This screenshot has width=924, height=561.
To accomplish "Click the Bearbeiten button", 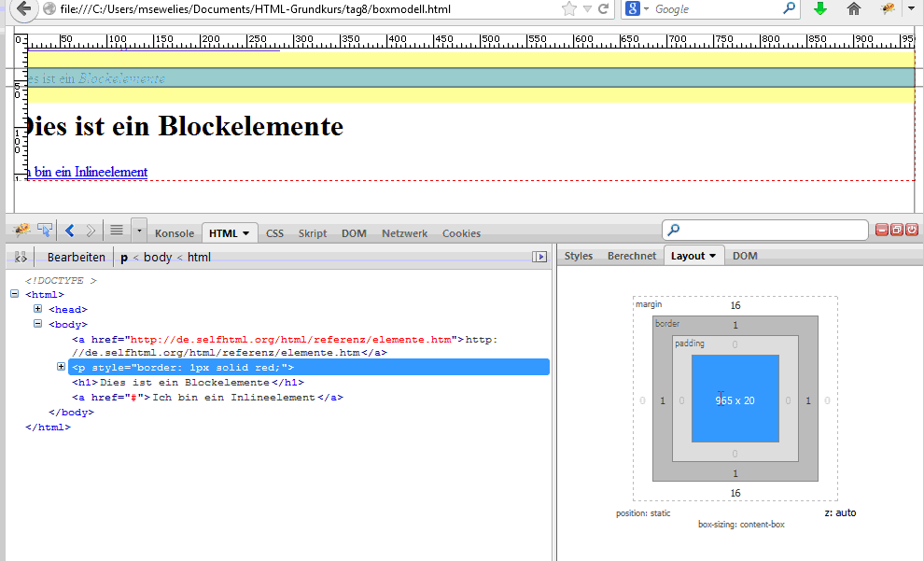I will pos(76,256).
